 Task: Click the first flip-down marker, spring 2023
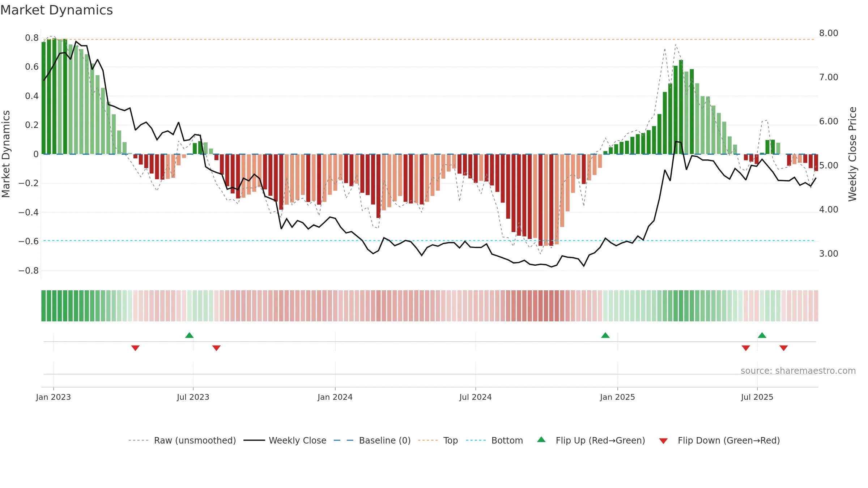pyautogui.click(x=135, y=348)
